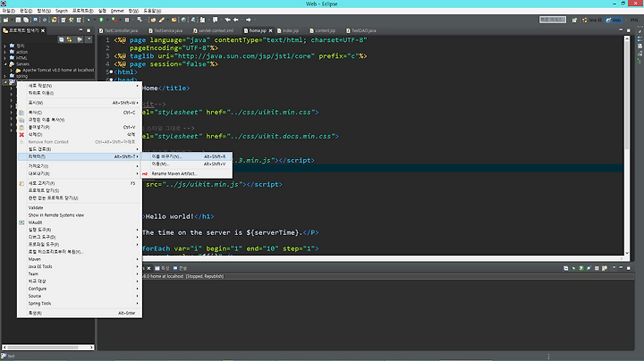Click the Open Web Browser globe icon
Image resolution: width=644 pixels, height=361 pixels.
[183, 20]
